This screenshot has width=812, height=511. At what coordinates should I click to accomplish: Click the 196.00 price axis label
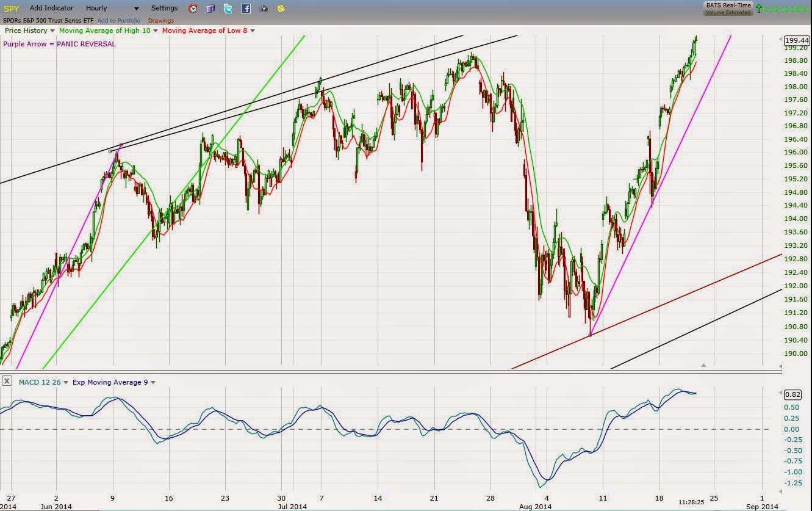pyautogui.click(x=796, y=153)
